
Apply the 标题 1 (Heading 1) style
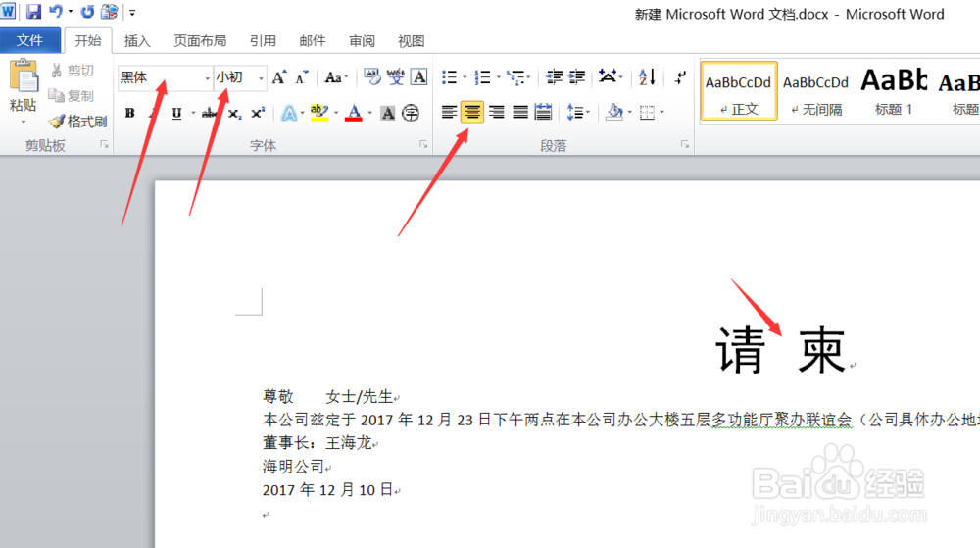pos(894,90)
